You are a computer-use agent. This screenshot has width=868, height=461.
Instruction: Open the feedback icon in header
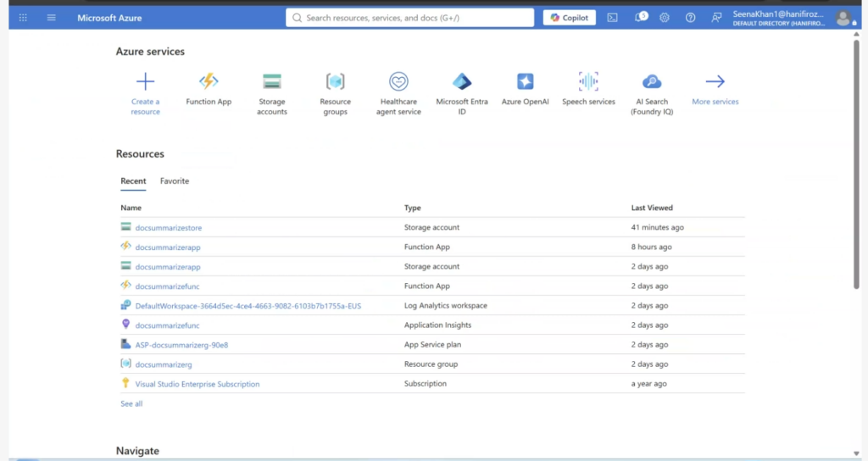(x=716, y=18)
